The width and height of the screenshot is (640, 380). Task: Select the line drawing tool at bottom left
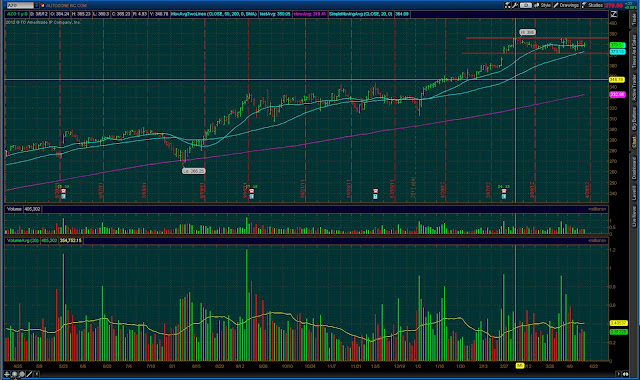click(29, 374)
